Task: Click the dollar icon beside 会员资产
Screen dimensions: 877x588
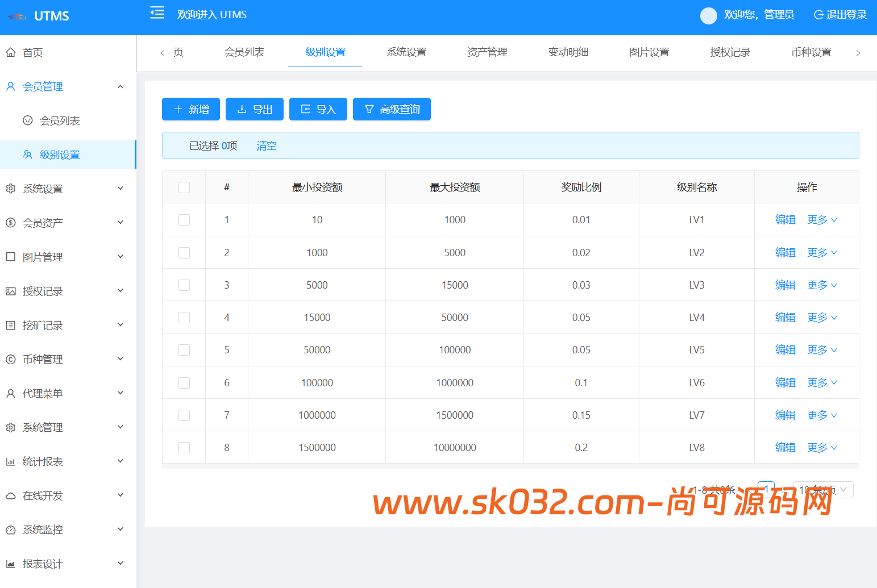Action: coord(11,223)
